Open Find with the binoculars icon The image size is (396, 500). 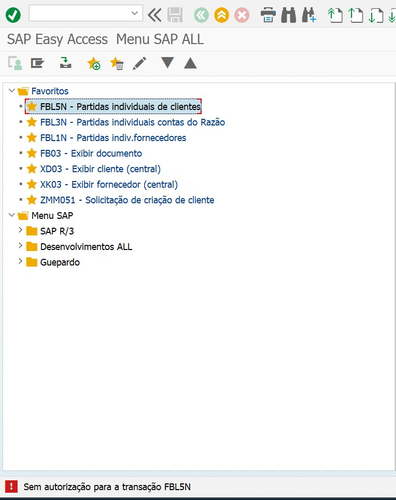289,15
